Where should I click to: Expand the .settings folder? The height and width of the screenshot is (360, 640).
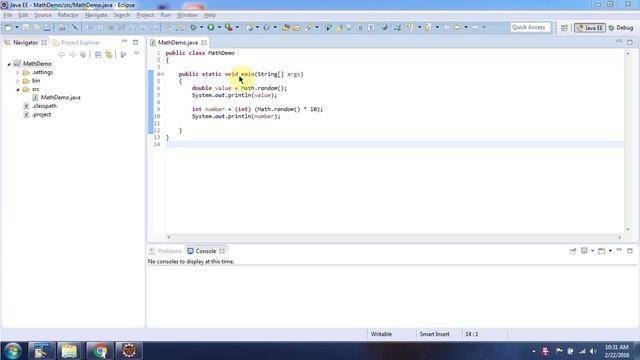18,73
